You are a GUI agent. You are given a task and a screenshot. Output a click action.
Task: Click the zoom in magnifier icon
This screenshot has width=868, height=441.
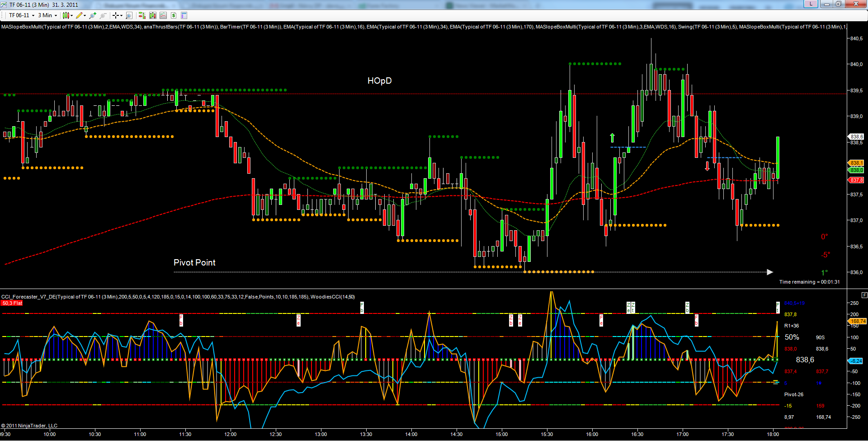click(93, 15)
